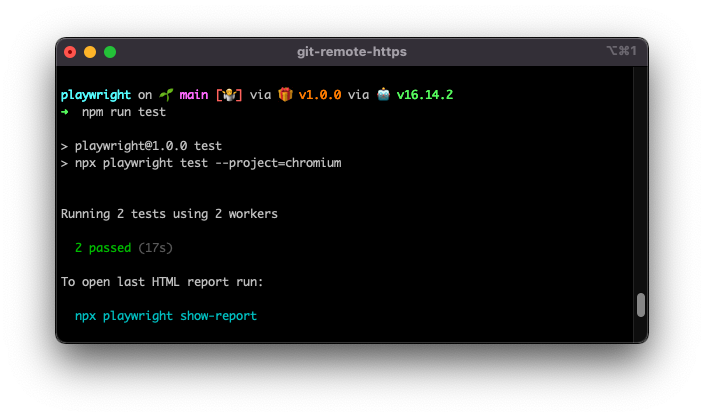
Task: Click the 'playwright@1.0.0 test' output line
Action: pos(148,146)
